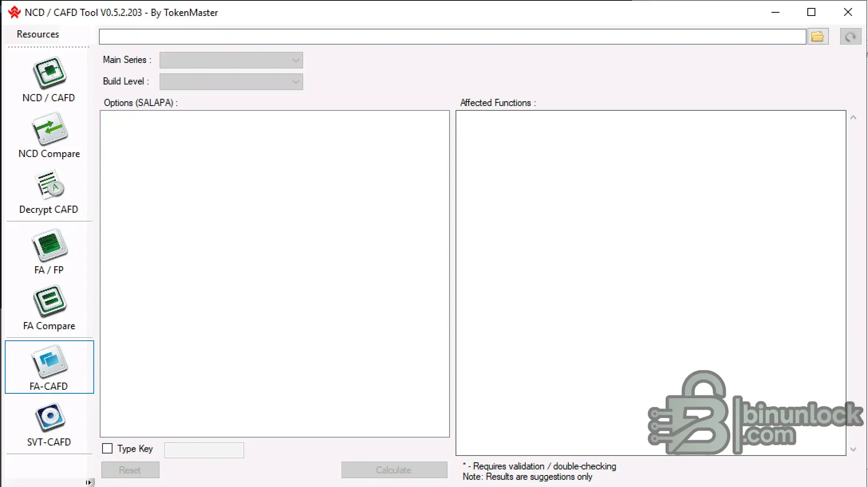Expand the Main Series dropdown
Image resolution: width=868 pixels, height=487 pixels.
tap(231, 60)
